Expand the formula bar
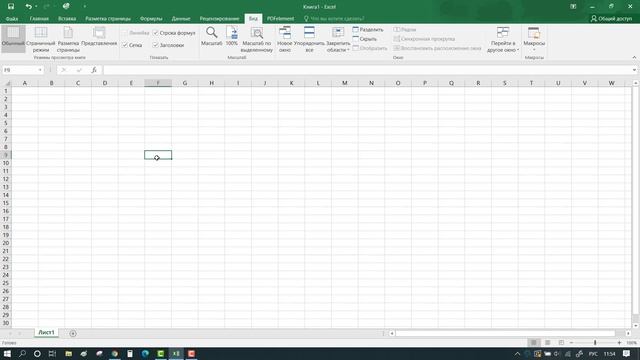The width and height of the screenshot is (640, 360). click(634, 70)
